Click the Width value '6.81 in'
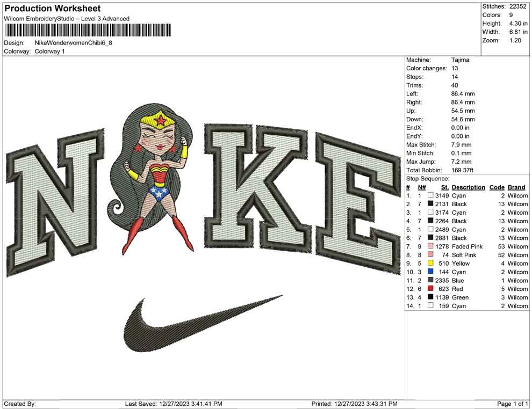The image size is (532, 409). point(518,32)
